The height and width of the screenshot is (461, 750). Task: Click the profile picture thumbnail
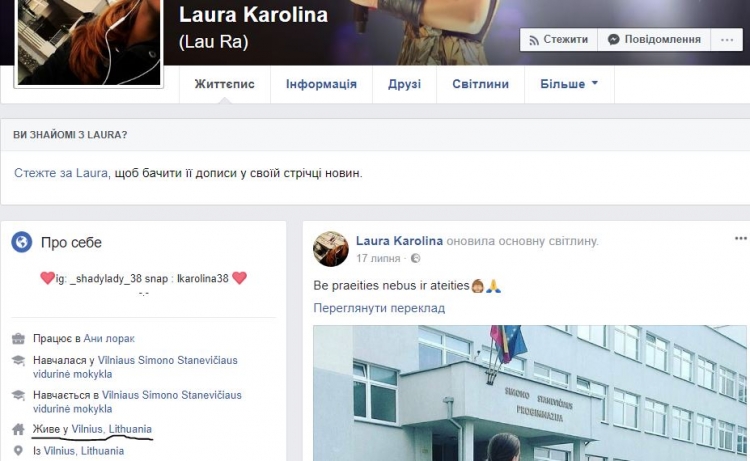click(x=89, y=42)
